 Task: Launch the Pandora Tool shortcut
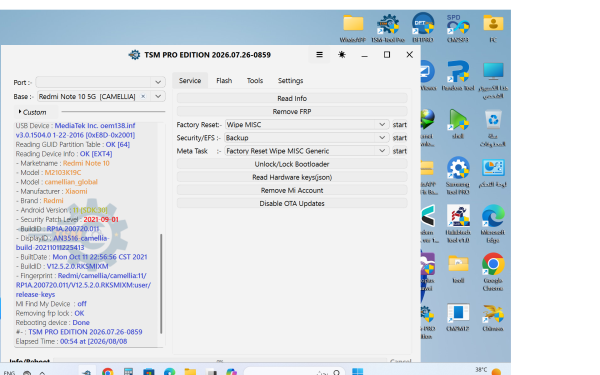pos(458,75)
